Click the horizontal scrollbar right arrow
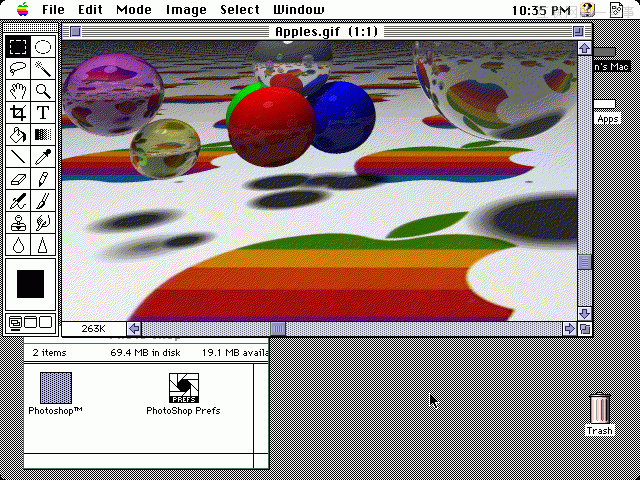 click(569, 329)
